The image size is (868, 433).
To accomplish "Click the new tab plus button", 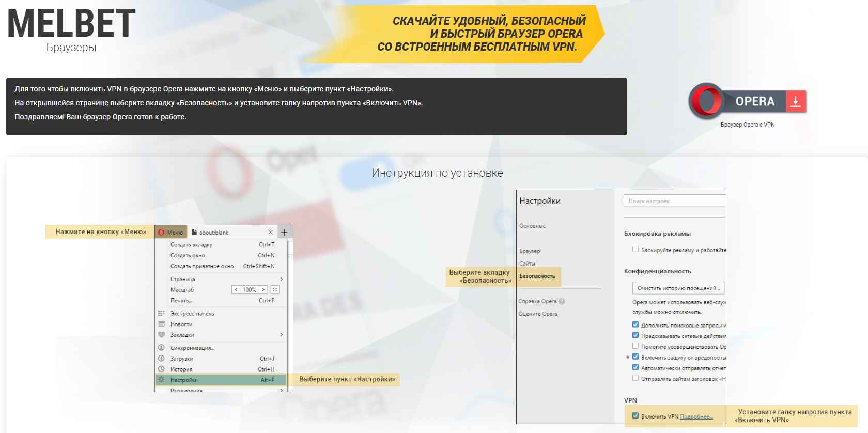I will [284, 233].
